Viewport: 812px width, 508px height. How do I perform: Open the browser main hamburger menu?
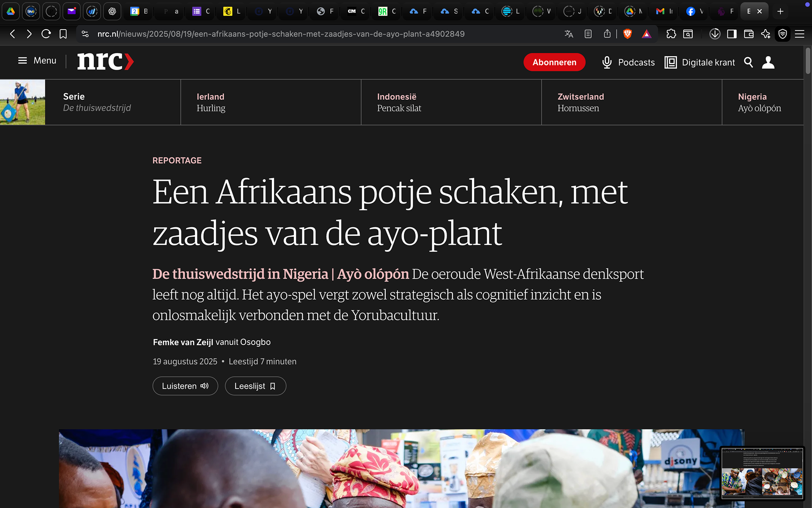click(799, 34)
